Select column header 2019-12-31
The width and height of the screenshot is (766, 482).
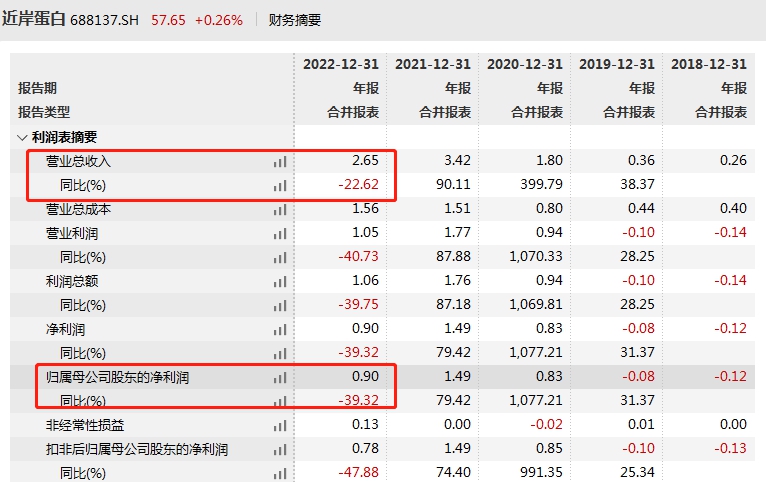617,64
